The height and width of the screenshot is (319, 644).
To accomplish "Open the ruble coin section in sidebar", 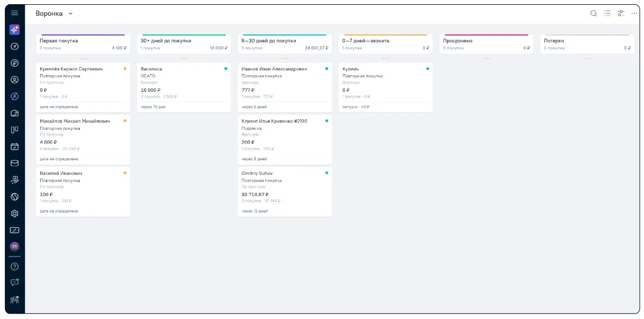I will [14, 63].
